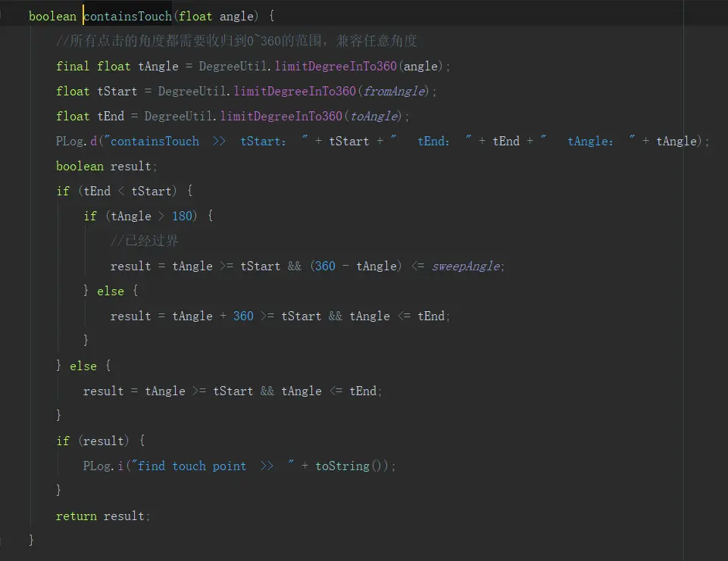Screen dimensions: 728x561
Task: Click "tStart" variable in float tStart declaration
Action: click(x=117, y=92)
